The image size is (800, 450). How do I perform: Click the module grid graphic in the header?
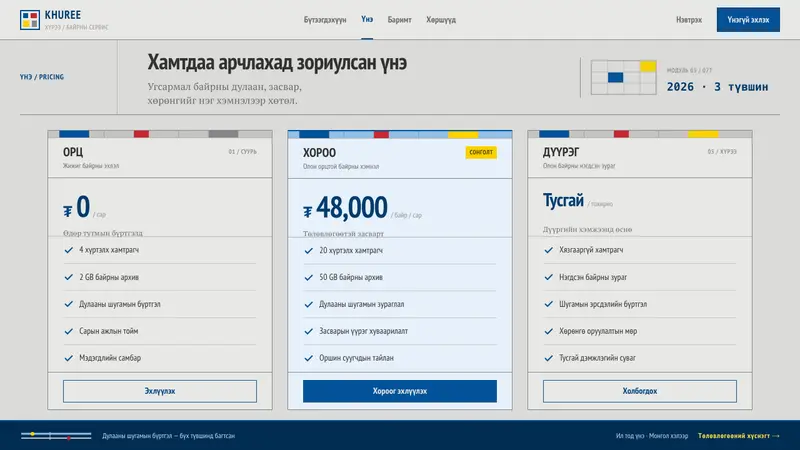click(x=623, y=77)
